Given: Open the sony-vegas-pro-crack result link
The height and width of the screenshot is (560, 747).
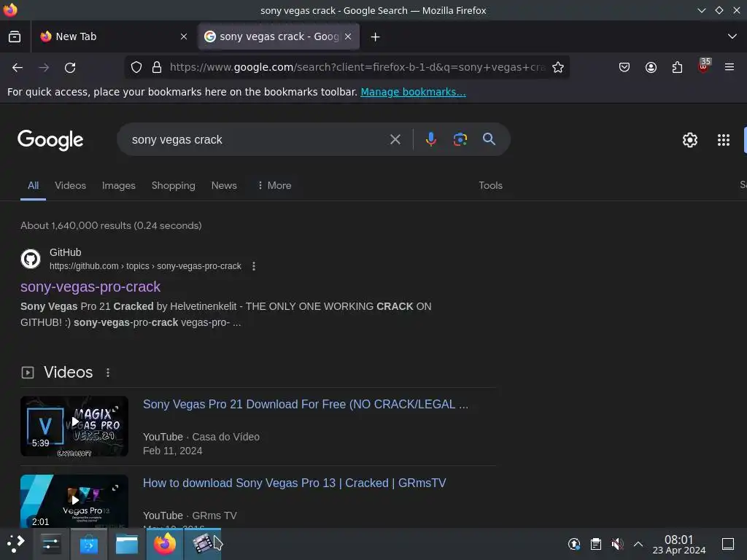Looking at the screenshot, I should (x=90, y=287).
